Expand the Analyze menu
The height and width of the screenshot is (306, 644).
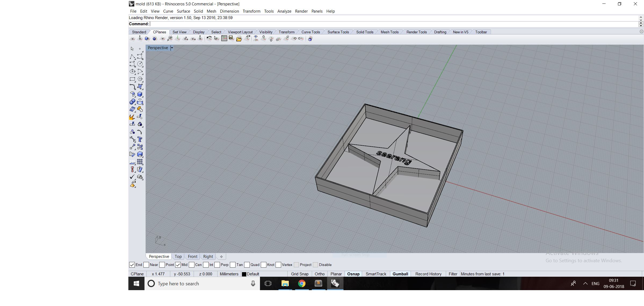pyautogui.click(x=284, y=11)
